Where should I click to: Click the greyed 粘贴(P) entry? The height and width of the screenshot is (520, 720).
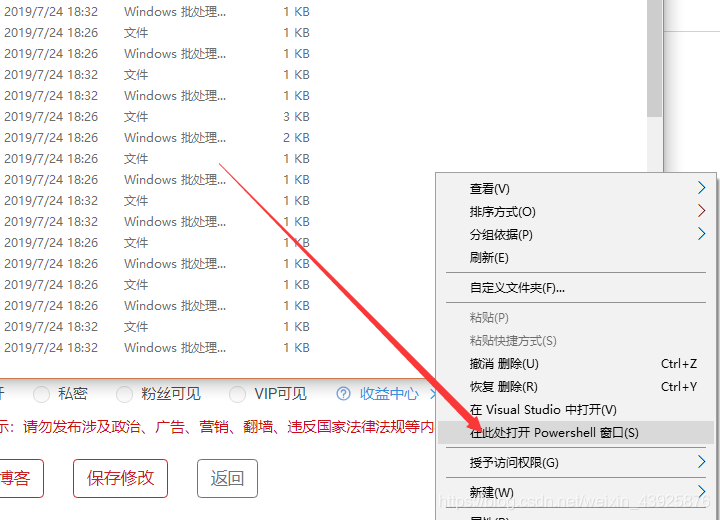point(575,318)
